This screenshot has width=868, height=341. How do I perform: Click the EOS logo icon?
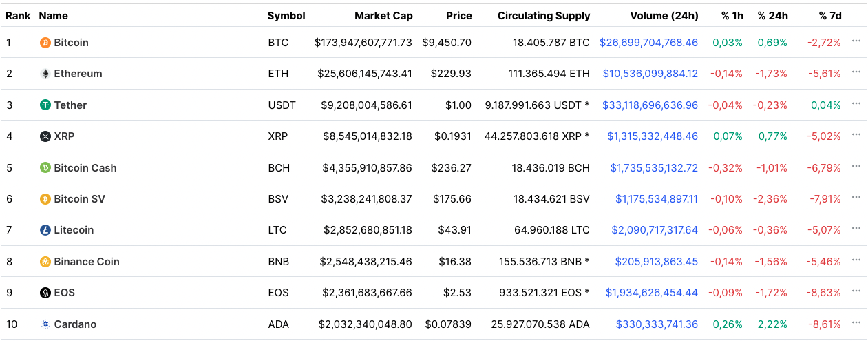[x=45, y=293]
